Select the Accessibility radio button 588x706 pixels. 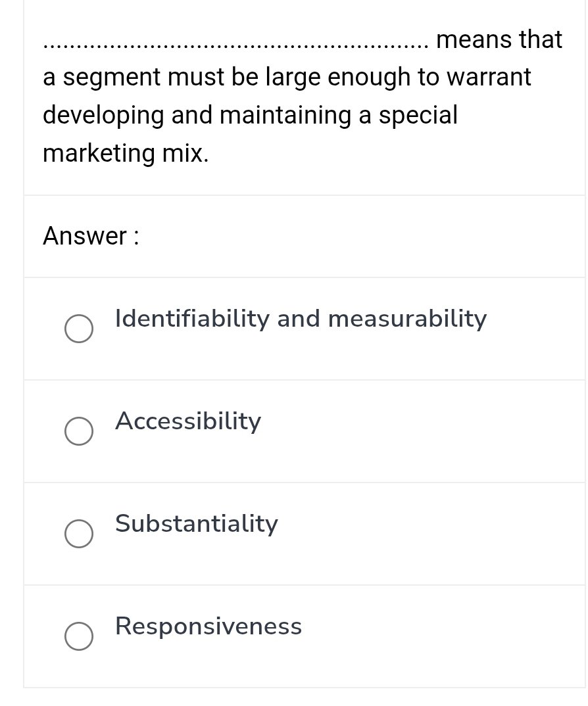tap(78, 431)
